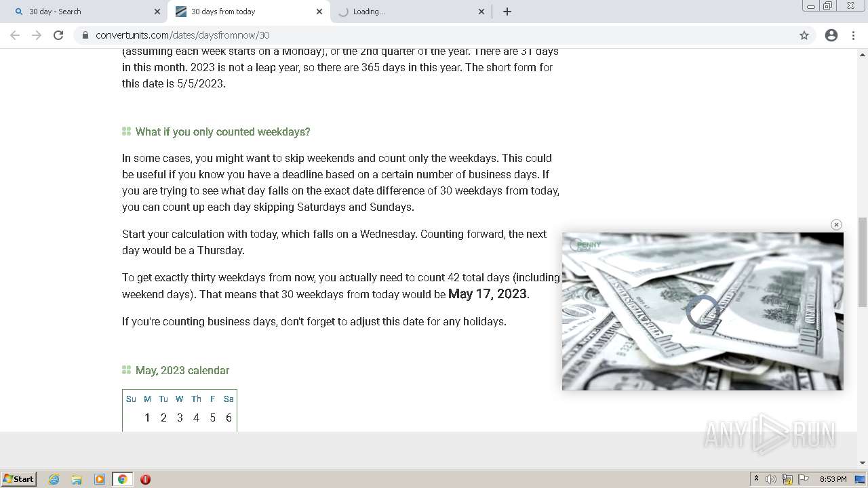Close the '30 day - Search' tab

coord(157,12)
